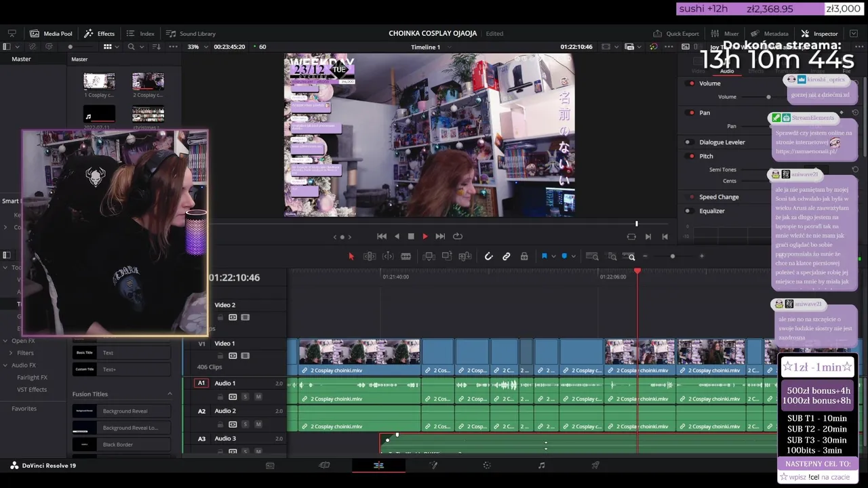Stop playback in viewer

pos(411,236)
